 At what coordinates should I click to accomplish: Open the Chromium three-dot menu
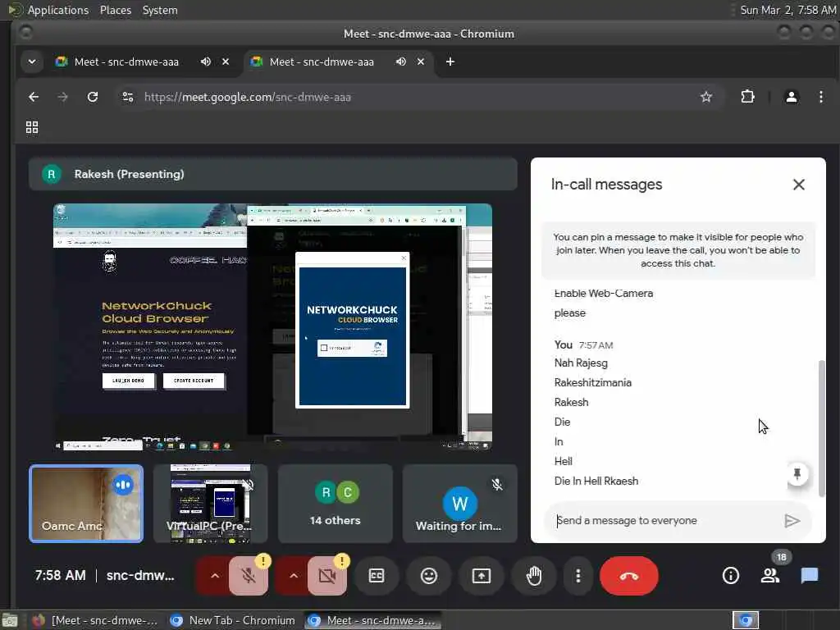(820, 97)
